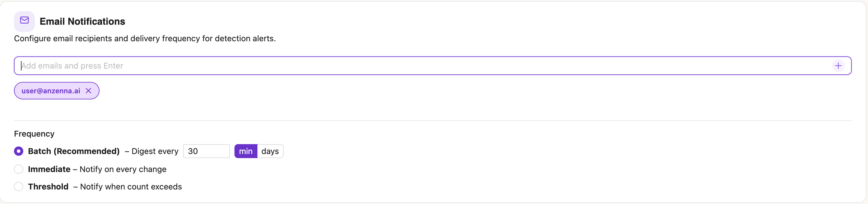
Task: Enable the Threshold radio option
Action: [x=19, y=187]
